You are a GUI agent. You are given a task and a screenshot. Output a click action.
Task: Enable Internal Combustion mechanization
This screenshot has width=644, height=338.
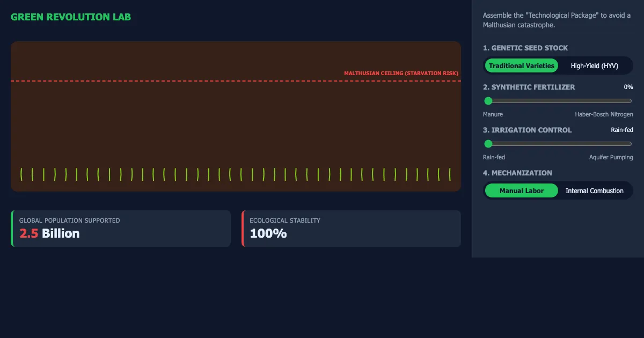[x=595, y=190]
